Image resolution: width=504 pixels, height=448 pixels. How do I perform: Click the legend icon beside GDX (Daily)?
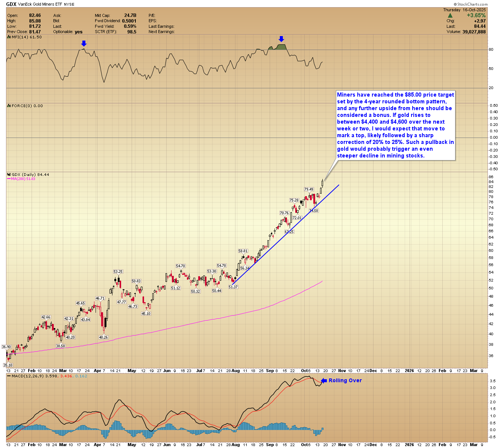(9, 174)
